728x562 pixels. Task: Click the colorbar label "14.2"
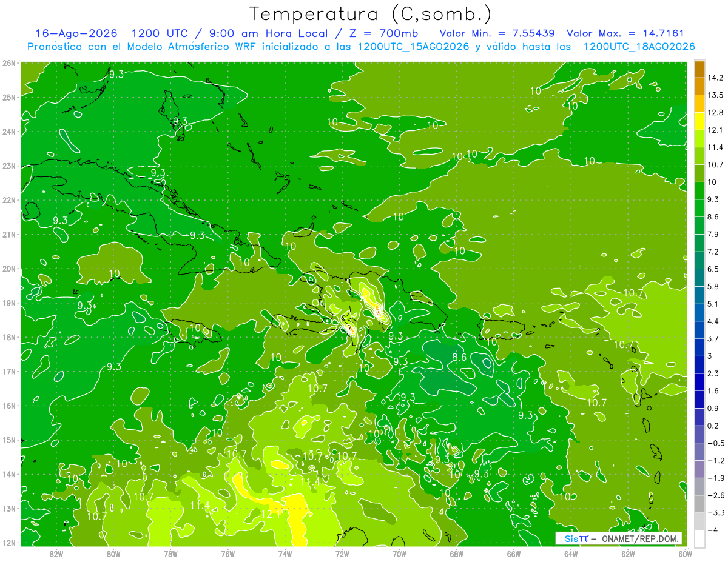[x=715, y=78]
